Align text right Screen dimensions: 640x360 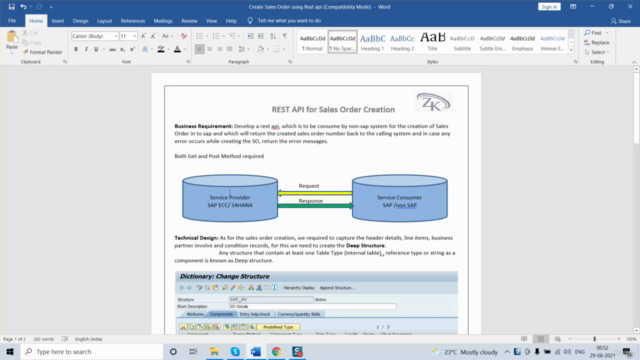click(220, 49)
